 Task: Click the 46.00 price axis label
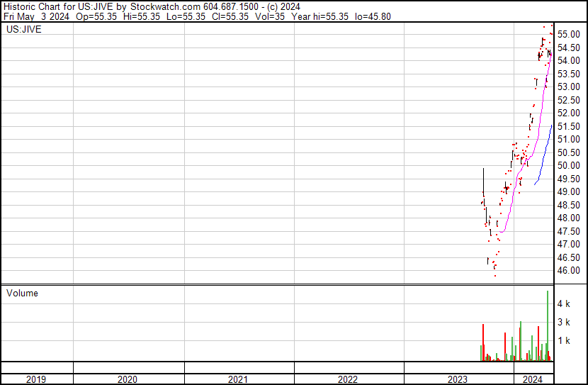[x=568, y=271]
